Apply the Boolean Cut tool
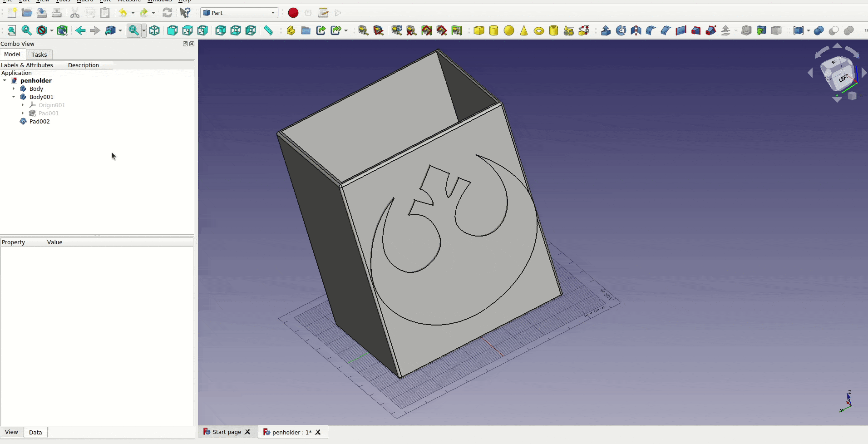The width and height of the screenshot is (868, 444). pyautogui.click(x=834, y=30)
